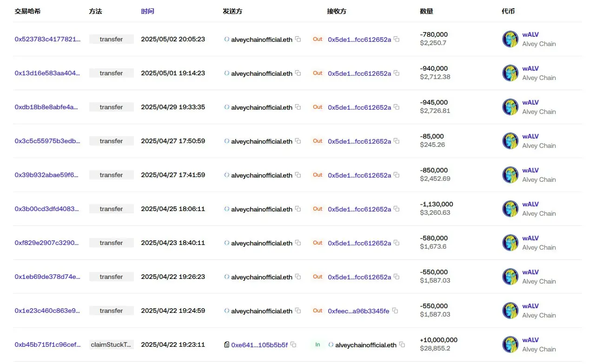Copy sender address in the 2025/05/02 row

[x=298, y=40]
